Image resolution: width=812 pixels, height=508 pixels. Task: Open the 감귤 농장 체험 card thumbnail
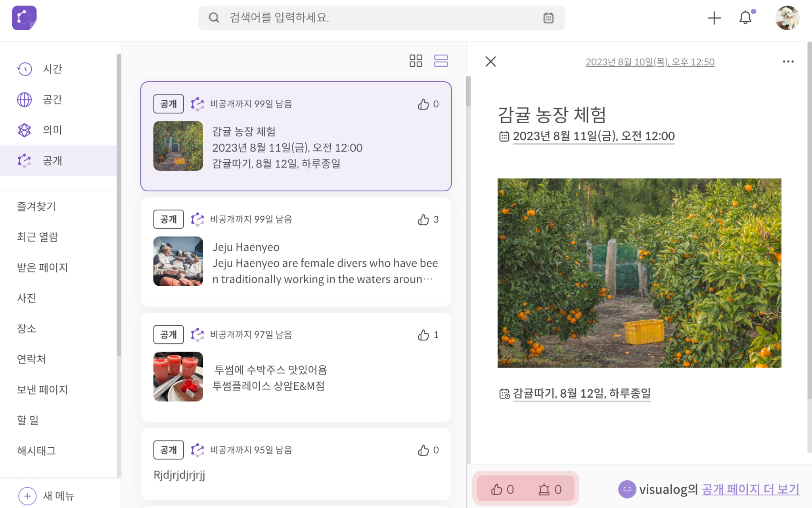pyautogui.click(x=178, y=146)
